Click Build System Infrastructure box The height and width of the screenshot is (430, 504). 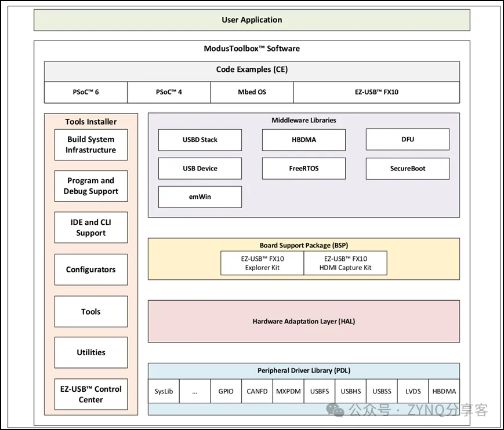(91, 145)
